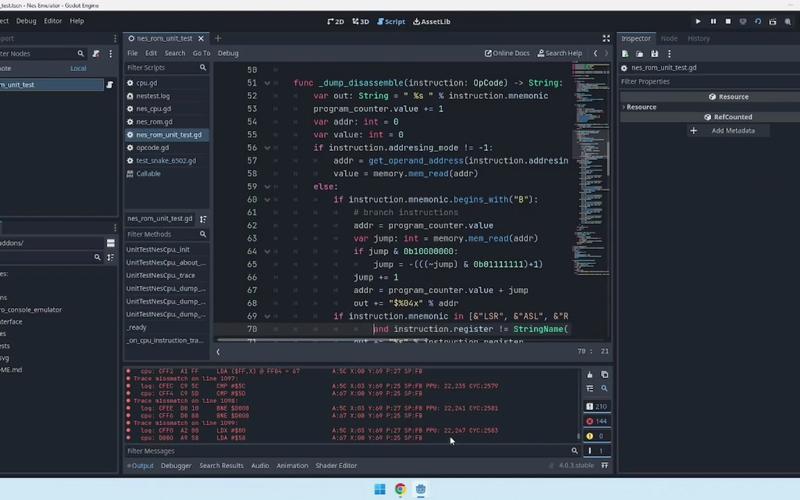The image size is (800, 500).
Task: Fold the if block at line 69
Action: (x=267, y=316)
